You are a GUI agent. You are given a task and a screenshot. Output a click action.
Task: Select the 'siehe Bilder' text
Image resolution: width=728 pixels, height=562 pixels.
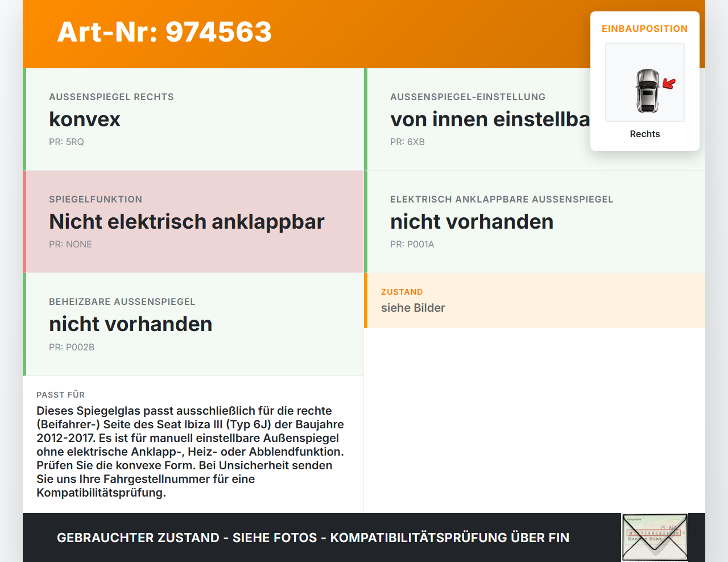[x=413, y=308]
